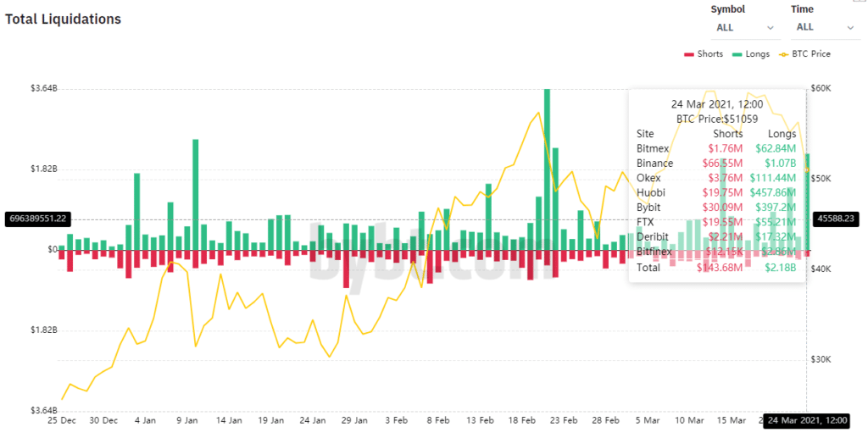
Task: Click the BTC Price:$51059 tooltip line
Action: 717,119
